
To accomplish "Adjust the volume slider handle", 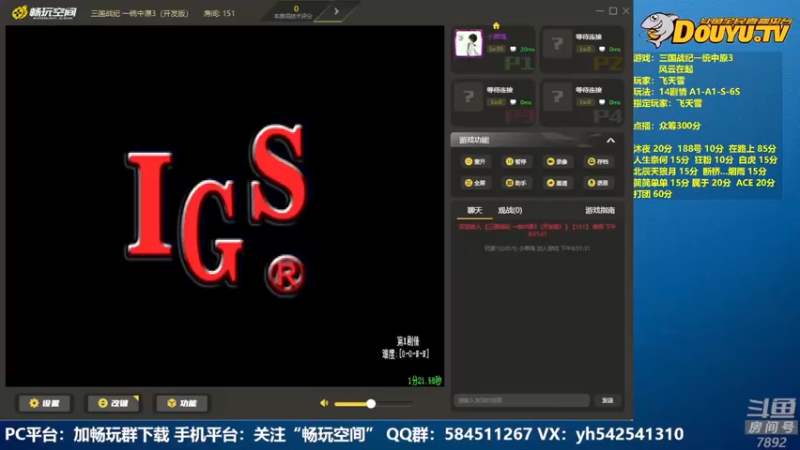I will [x=371, y=404].
